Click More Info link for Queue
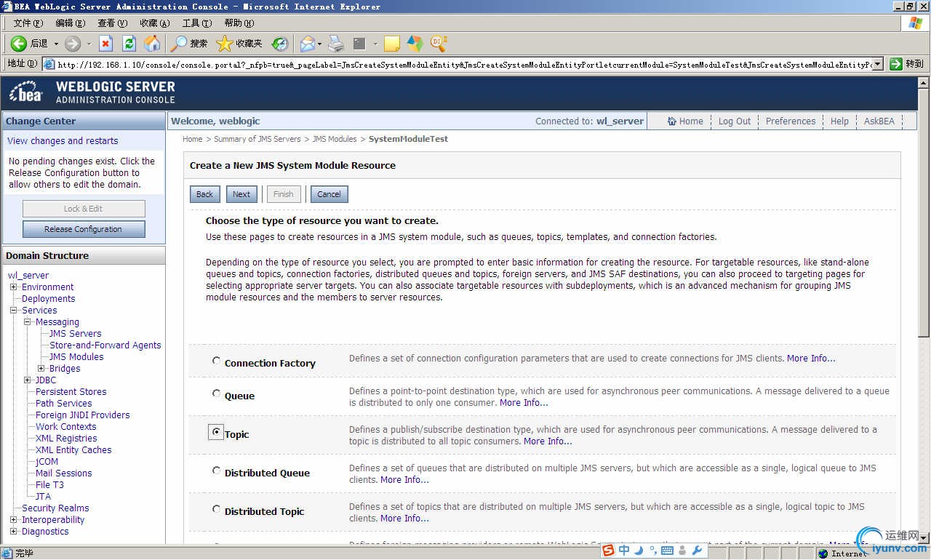The height and width of the screenshot is (560, 931). pos(524,403)
